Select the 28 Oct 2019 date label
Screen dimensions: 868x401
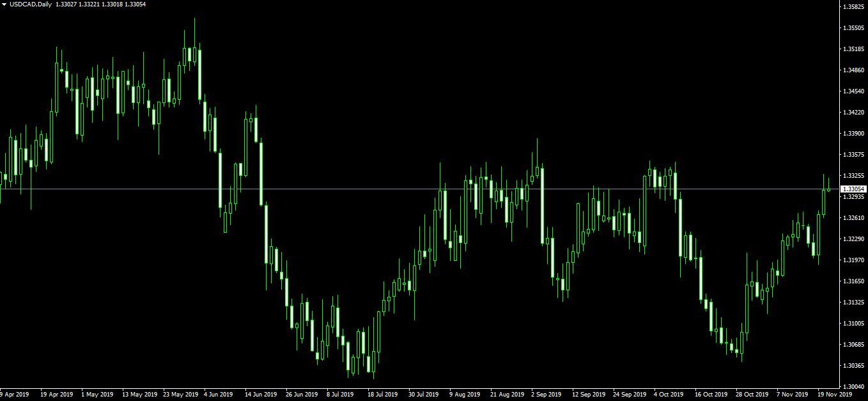[x=752, y=395]
